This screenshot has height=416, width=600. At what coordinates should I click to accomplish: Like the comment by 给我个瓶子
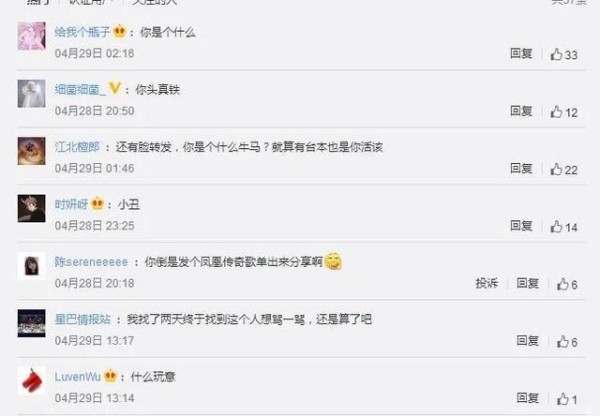coord(564,54)
